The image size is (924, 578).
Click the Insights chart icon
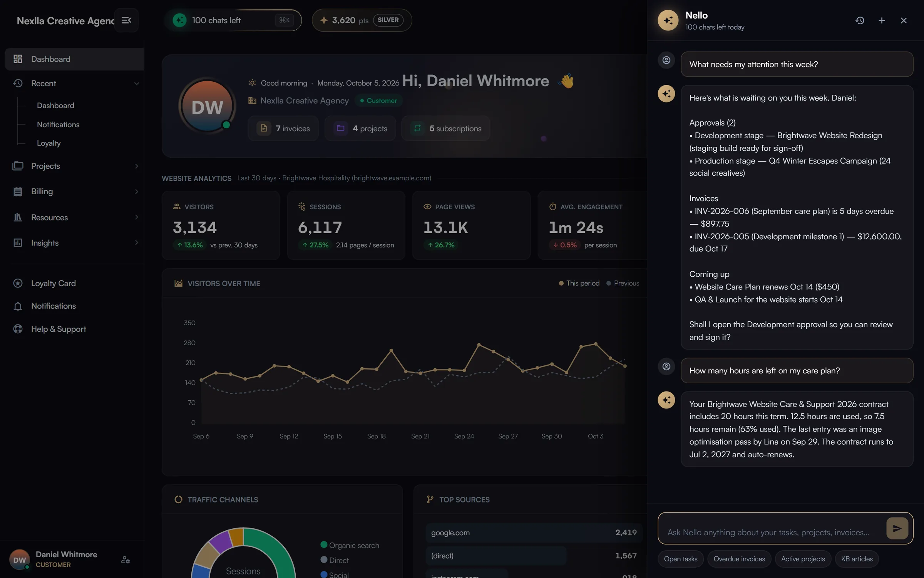pyautogui.click(x=18, y=243)
